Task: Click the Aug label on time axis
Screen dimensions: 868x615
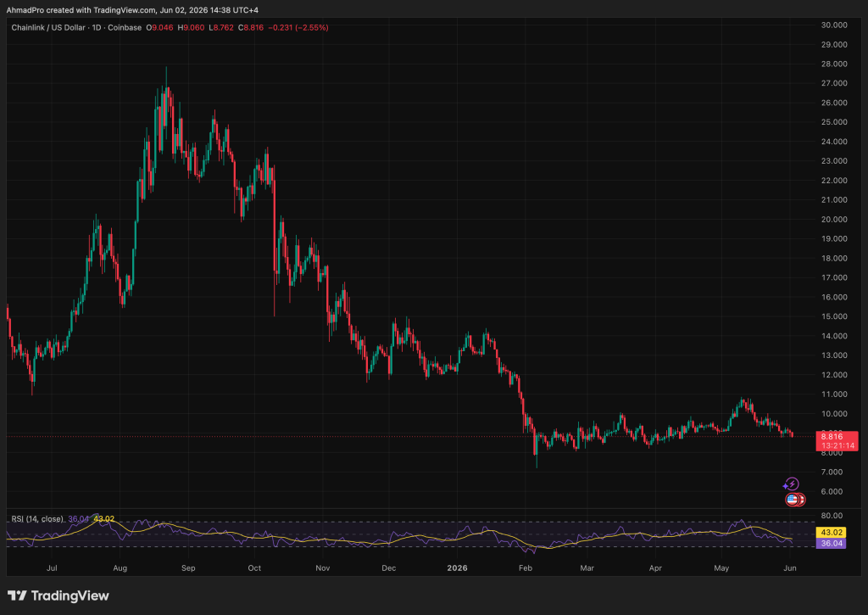Action: tap(120, 567)
